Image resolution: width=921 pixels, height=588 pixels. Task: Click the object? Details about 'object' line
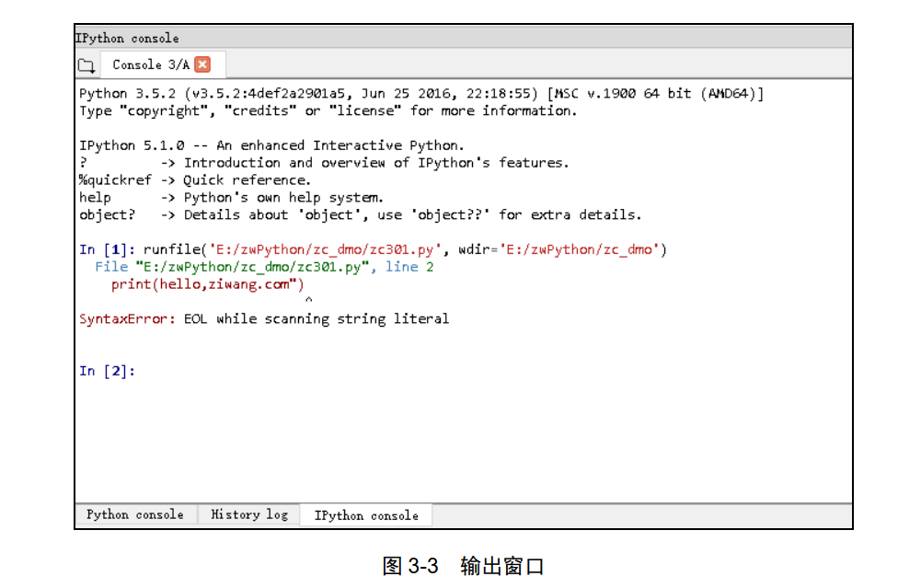(x=360, y=215)
